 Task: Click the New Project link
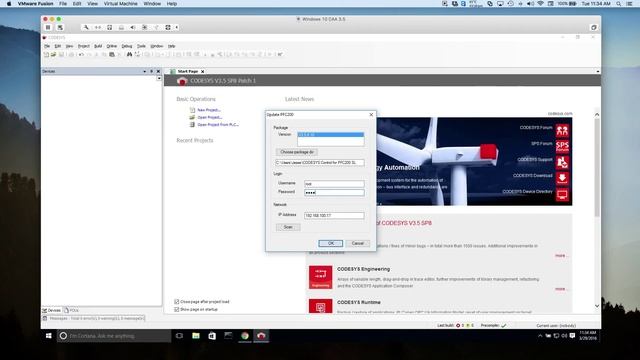click(209, 110)
